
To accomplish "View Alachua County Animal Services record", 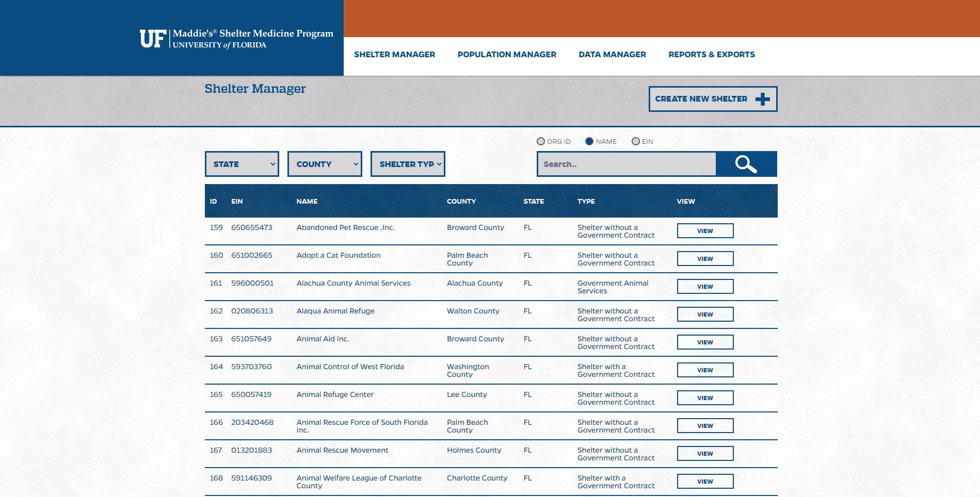I will tap(705, 286).
